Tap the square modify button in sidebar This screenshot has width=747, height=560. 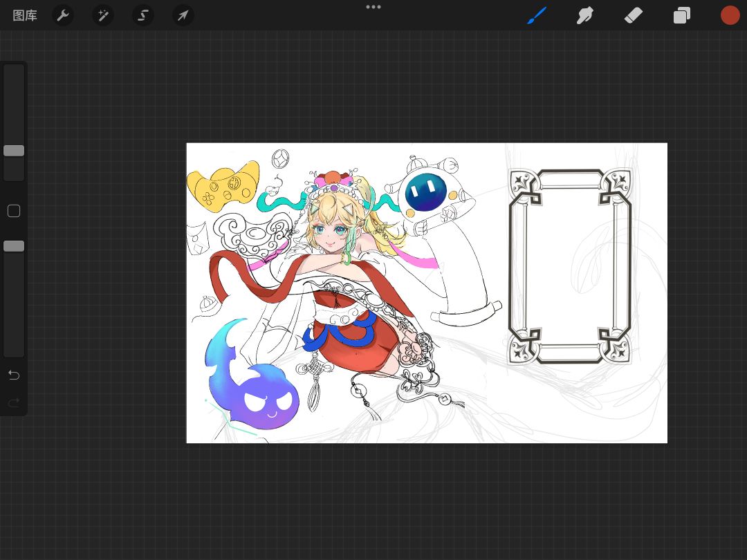[14, 211]
